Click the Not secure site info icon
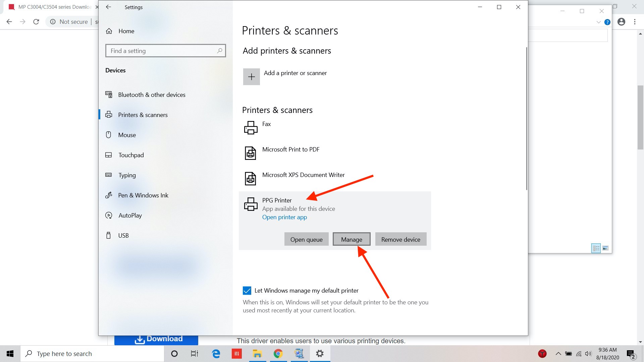The width and height of the screenshot is (644, 362). [x=53, y=22]
